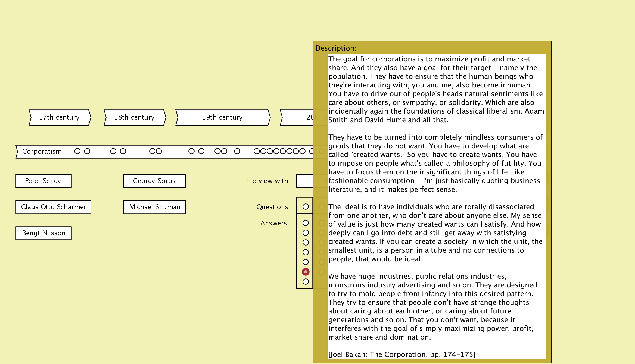Pick the second Answers circle
The image size is (635, 364).
click(x=306, y=233)
